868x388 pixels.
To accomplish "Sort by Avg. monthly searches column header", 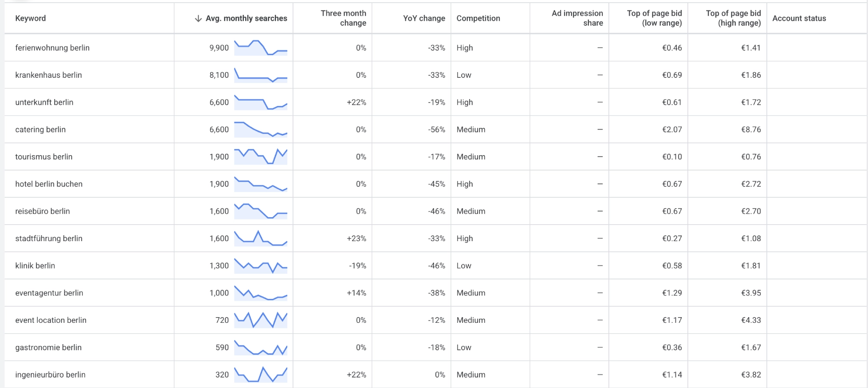I will tap(246, 18).
